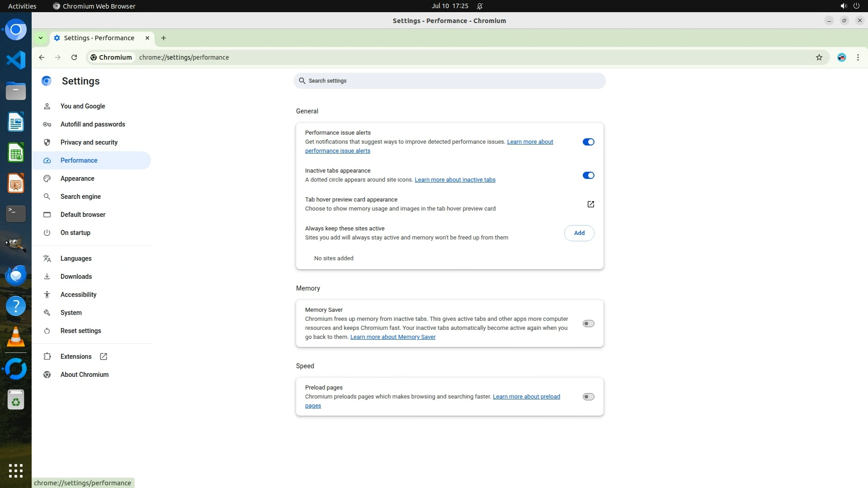Disable Performance issue alerts toggle
This screenshot has height=488, width=868.
[x=588, y=142]
